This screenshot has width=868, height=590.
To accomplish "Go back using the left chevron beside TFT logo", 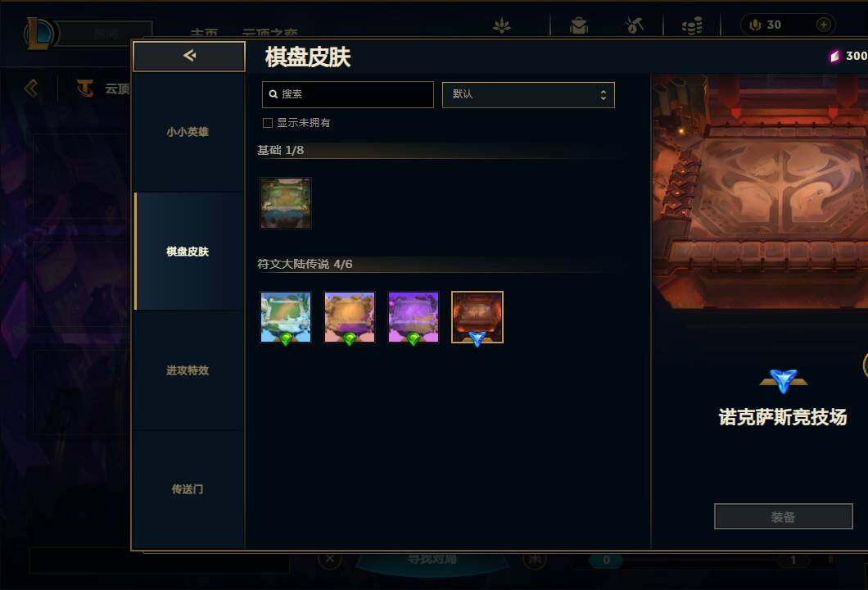I will coord(31,88).
